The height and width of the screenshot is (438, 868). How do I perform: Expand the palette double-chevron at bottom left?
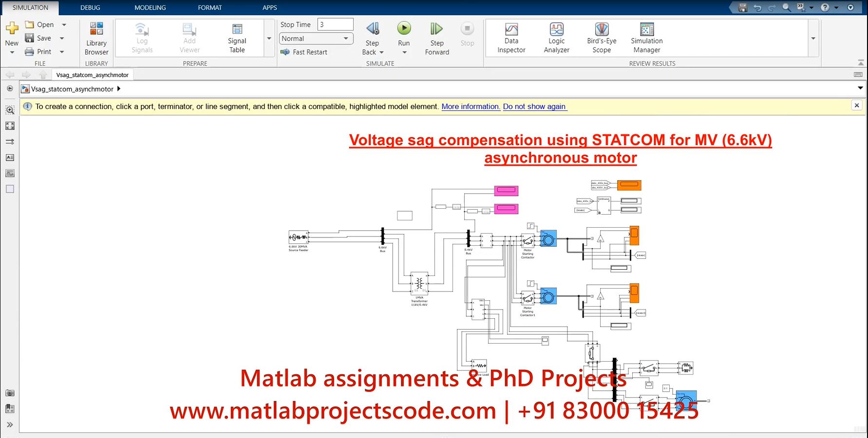(x=10, y=424)
